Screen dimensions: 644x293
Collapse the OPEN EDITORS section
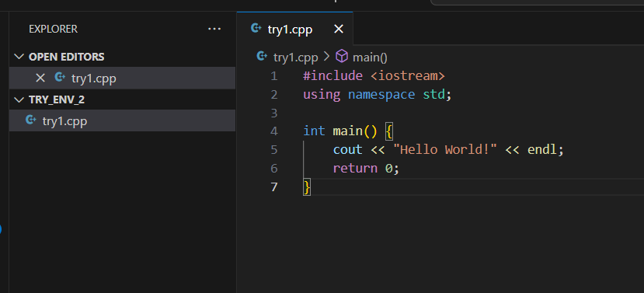click(x=19, y=57)
